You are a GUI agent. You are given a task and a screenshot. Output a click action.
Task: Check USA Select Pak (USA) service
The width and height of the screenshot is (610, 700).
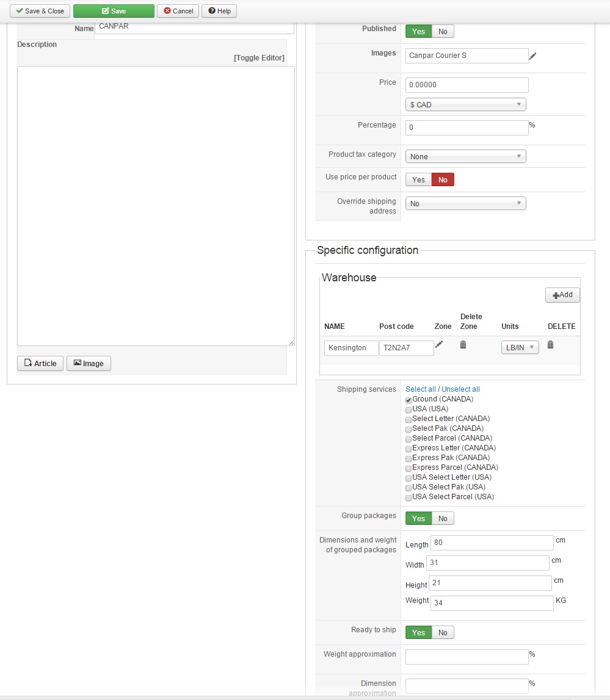coord(408,488)
